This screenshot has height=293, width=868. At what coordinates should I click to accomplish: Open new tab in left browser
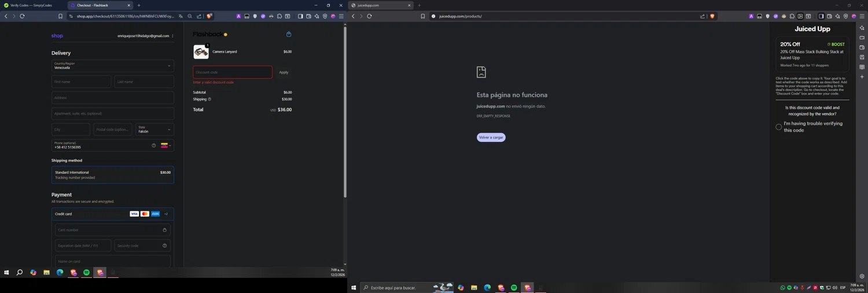point(139,5)
